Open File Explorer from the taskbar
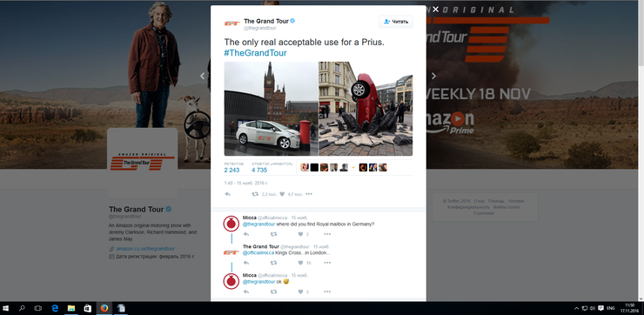 point(71,308)
